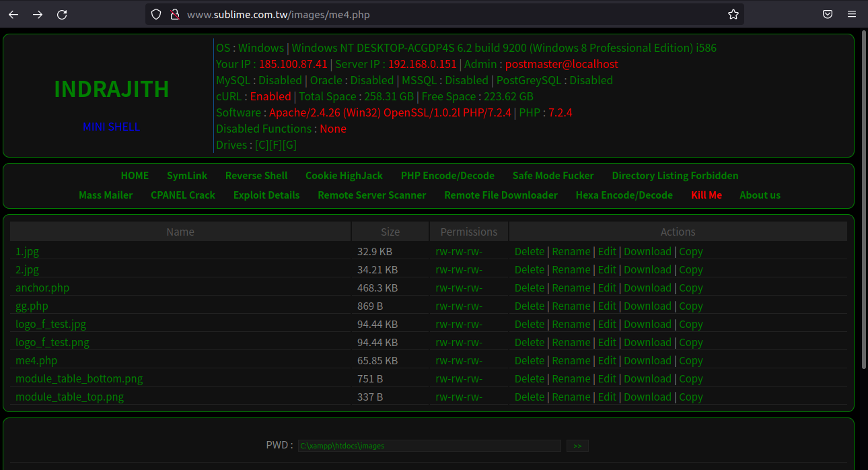This screenshot has width=868, height=470.
Task: Open the Mass Mailer link
Action: [106, 195]
